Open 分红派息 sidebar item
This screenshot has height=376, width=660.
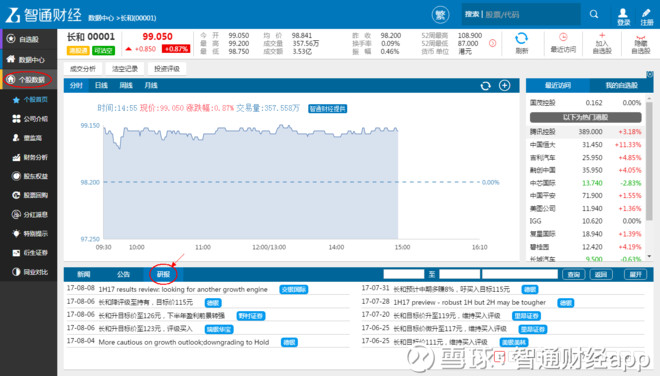[30, 214]
